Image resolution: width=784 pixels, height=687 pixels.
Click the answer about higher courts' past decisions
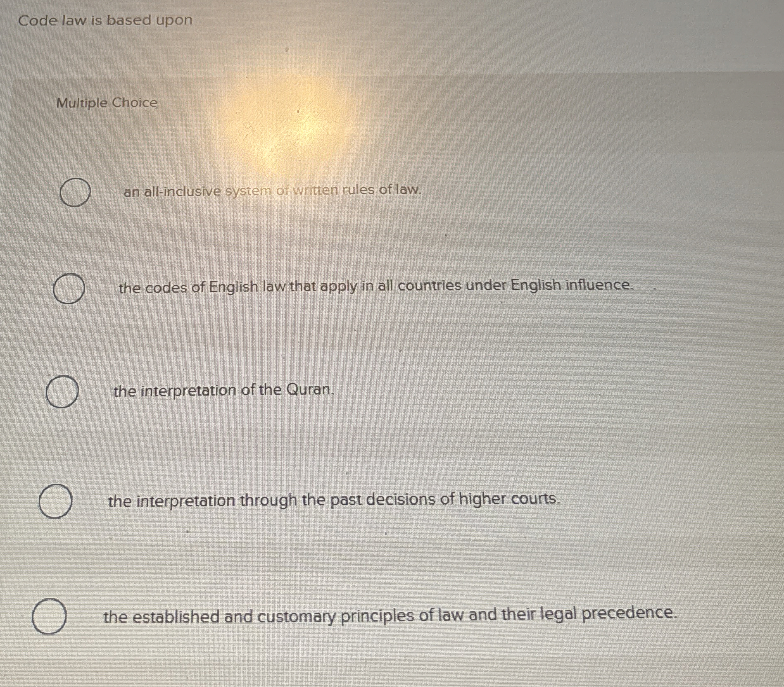(333, 500)
